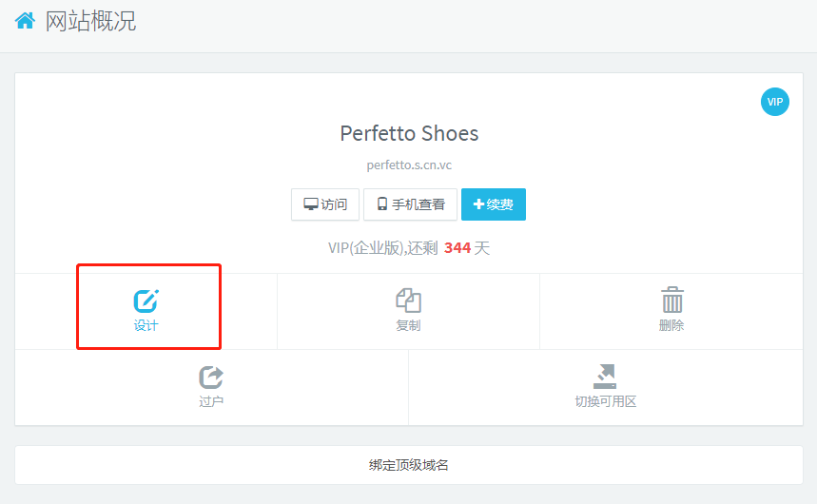Click the plus icon on 续费 button
The width and height of the screenshot is (817, 504).
[478, 204]
